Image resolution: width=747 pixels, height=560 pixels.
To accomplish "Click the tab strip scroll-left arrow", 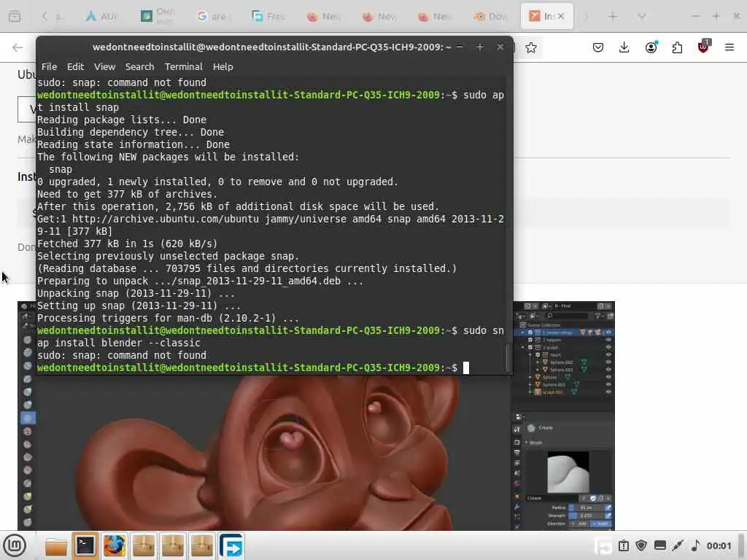I will [44, 16].
